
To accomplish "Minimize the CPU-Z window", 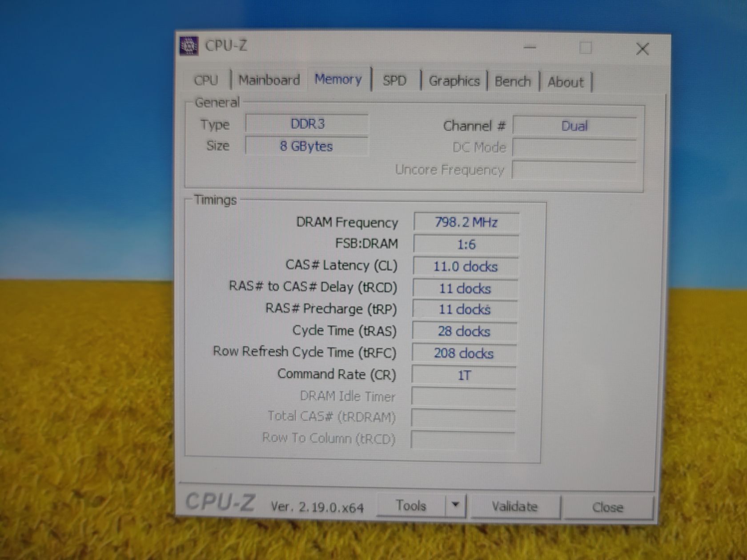I will pyautogui.click(x=530, y=47).
